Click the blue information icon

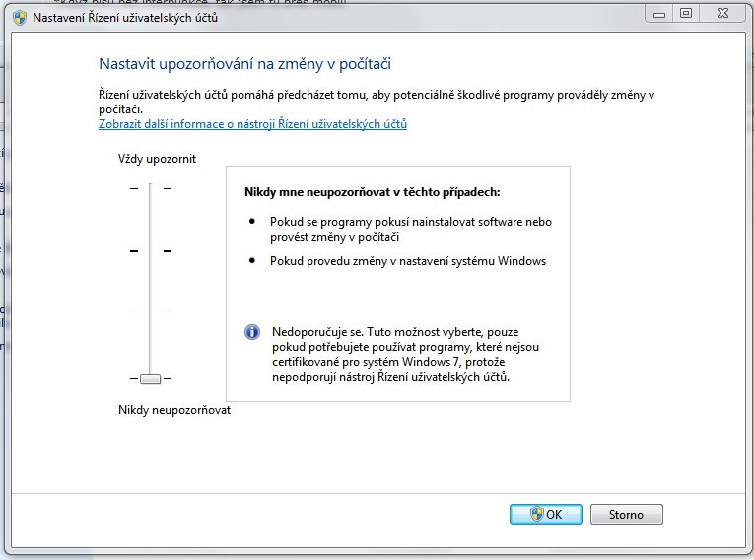(x=252, y=332)
